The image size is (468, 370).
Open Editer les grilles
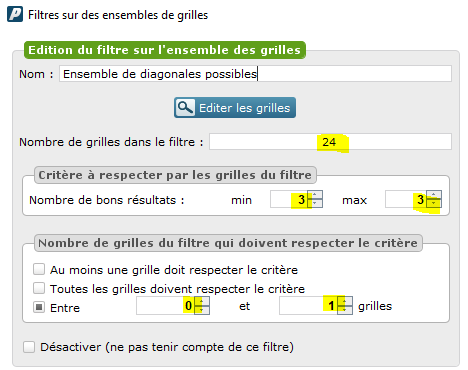click(x=235, y=108)
